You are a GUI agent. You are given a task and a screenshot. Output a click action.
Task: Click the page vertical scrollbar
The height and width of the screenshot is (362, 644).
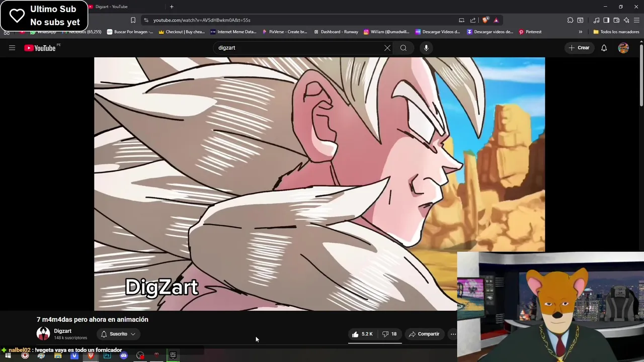(641, 75)
